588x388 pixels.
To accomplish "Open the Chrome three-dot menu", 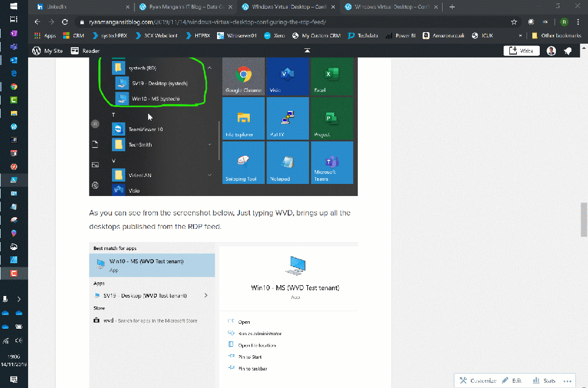I will pos(578,22).
